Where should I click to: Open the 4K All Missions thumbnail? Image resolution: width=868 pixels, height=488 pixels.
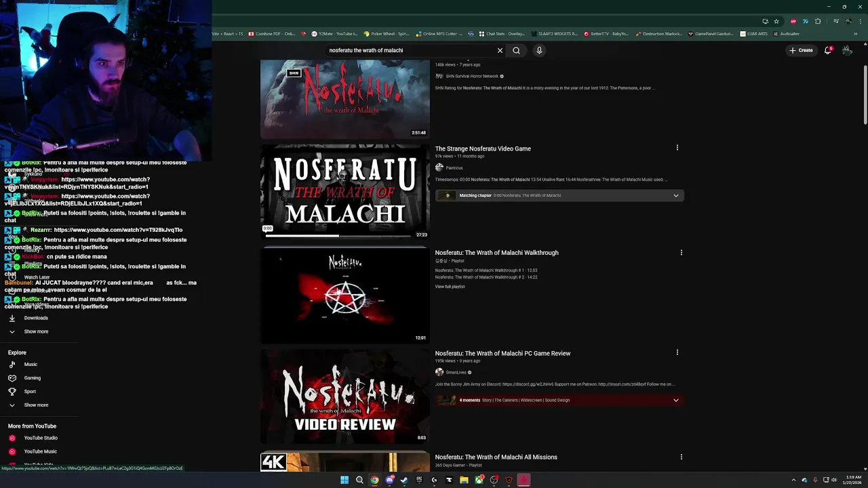pyautogui.click(x=344, y=462)
